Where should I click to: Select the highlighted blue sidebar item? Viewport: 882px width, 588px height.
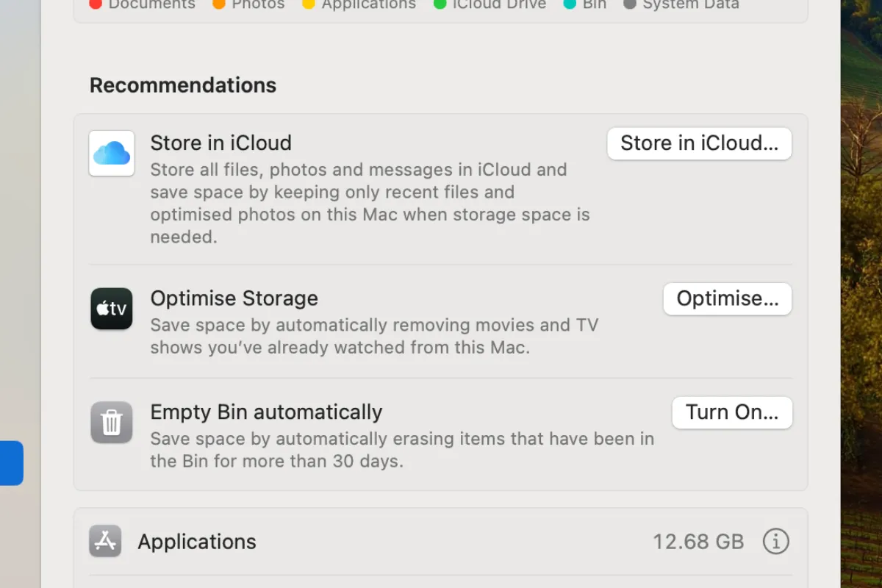11,463
